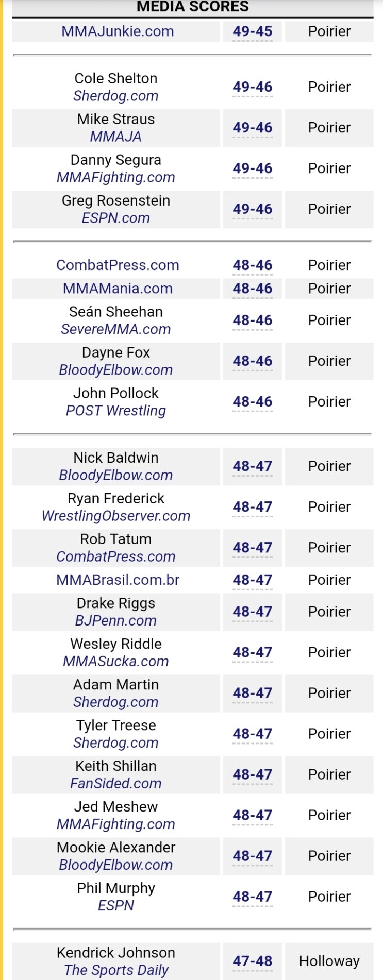The image size is (383, 980).
Task: Open the MMASucka.com link
Action: pyautogui.click(x=116, y=661)
